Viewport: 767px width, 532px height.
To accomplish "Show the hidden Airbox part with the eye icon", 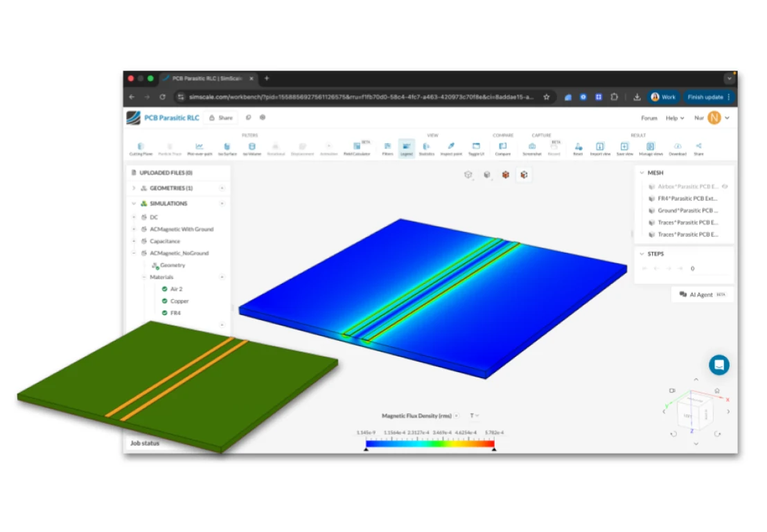I will 725,186.
